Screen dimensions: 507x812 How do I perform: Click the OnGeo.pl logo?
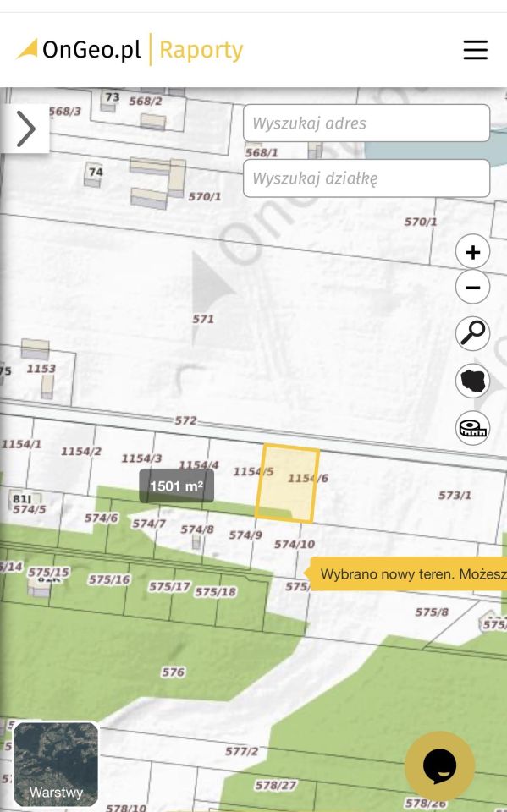78,49
